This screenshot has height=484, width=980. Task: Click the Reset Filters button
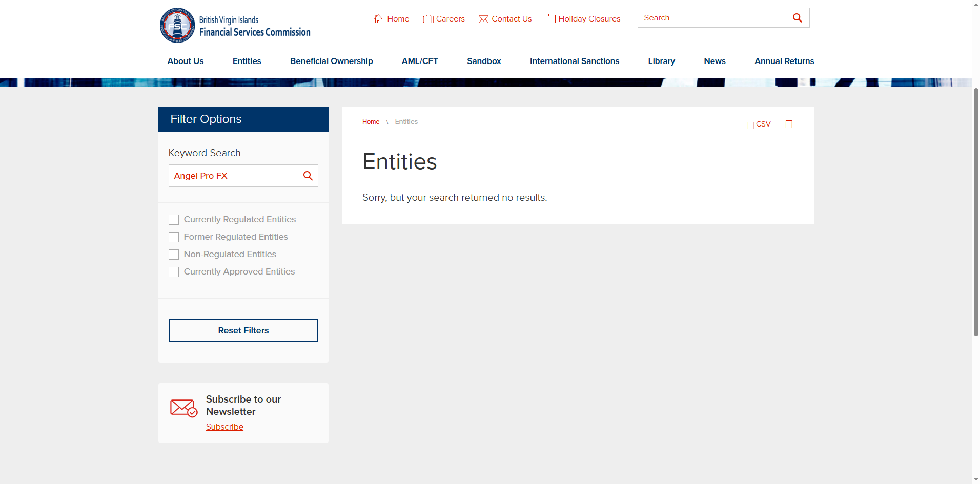[243, 330]
